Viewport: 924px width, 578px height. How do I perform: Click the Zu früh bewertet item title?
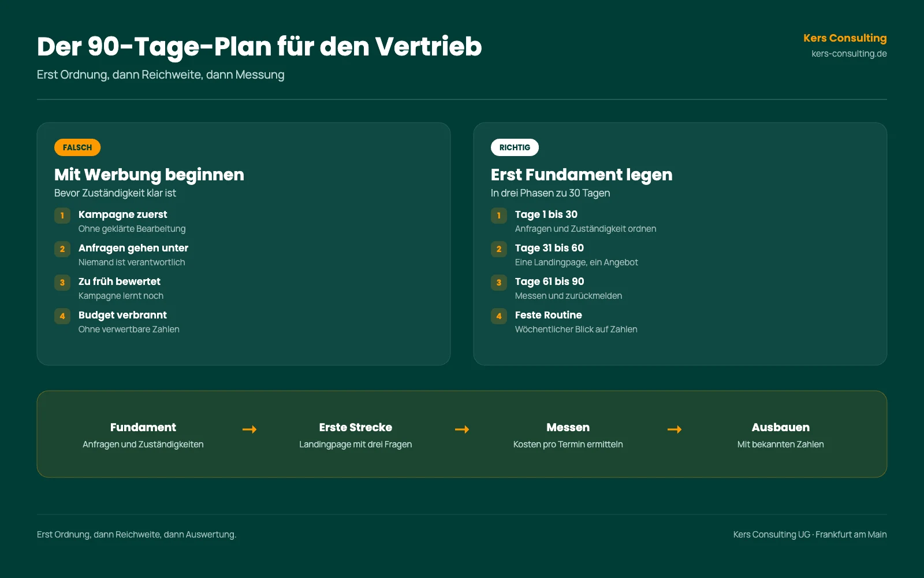tap(120, 281)
